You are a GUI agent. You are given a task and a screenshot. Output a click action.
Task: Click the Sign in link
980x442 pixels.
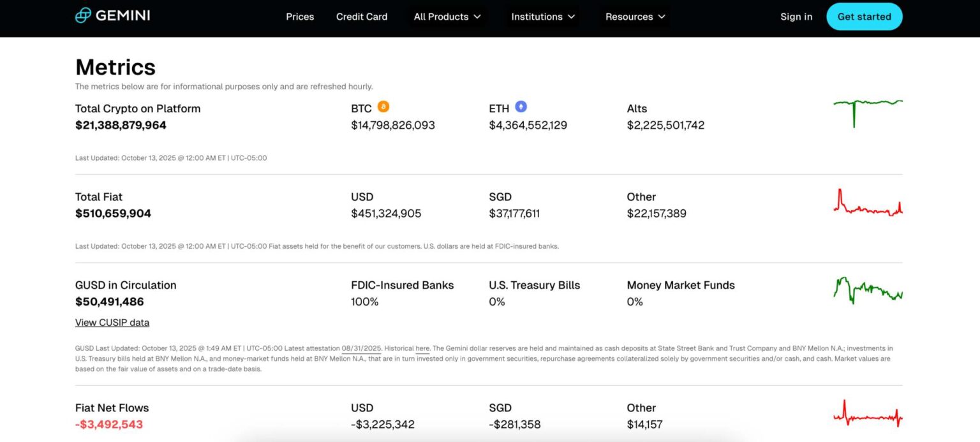coord(796,17)
